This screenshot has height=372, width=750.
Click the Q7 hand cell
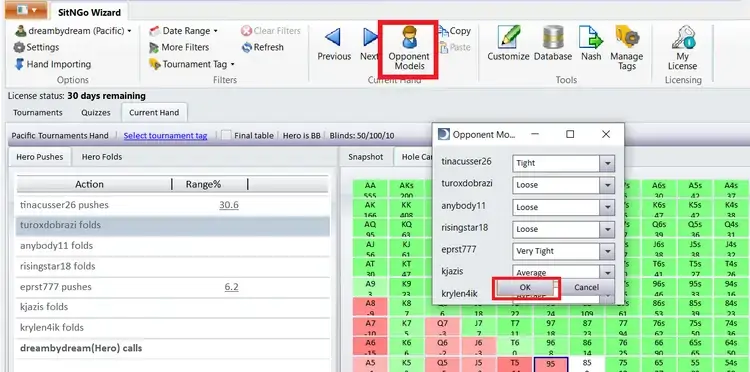click(x=442, y=326)
